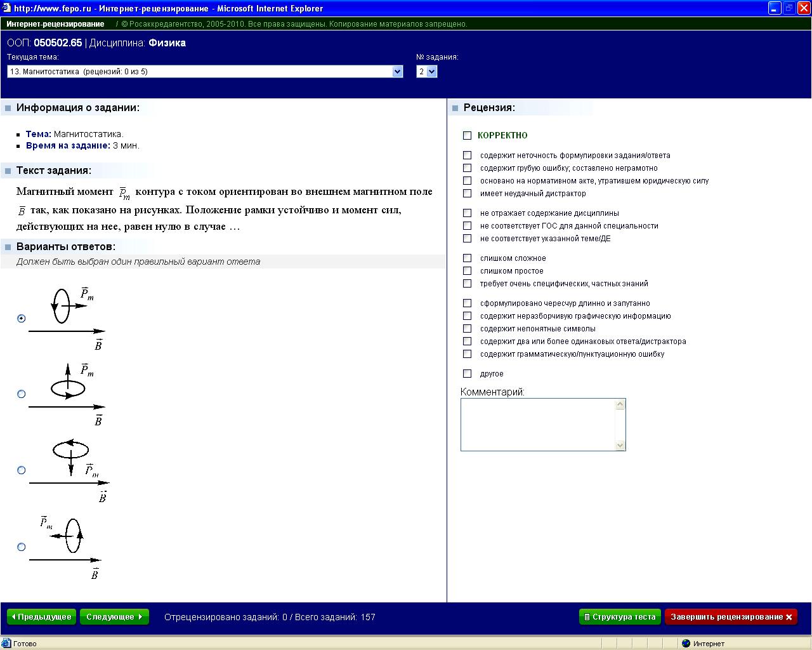
Task: Check 'содержит неточность формулировки задания/ответа'
Action: click(468, 155)
